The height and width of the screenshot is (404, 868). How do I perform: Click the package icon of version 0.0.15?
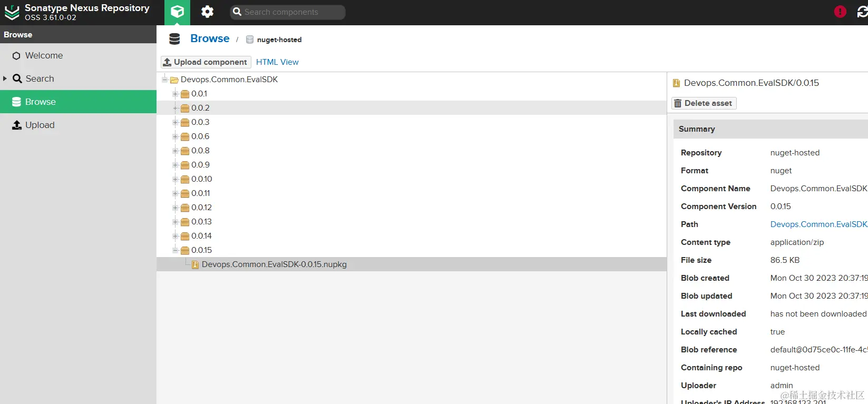pos(185,250)
